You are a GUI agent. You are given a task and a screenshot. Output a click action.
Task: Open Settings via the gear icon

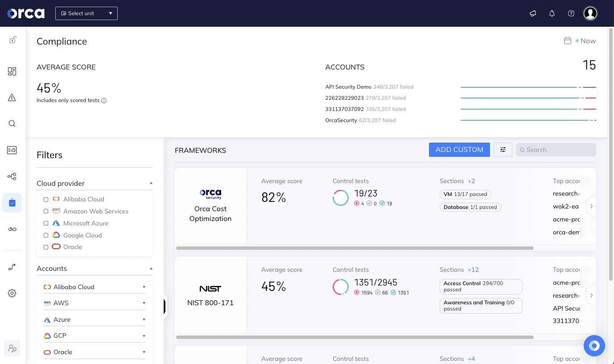coord(12,293)
